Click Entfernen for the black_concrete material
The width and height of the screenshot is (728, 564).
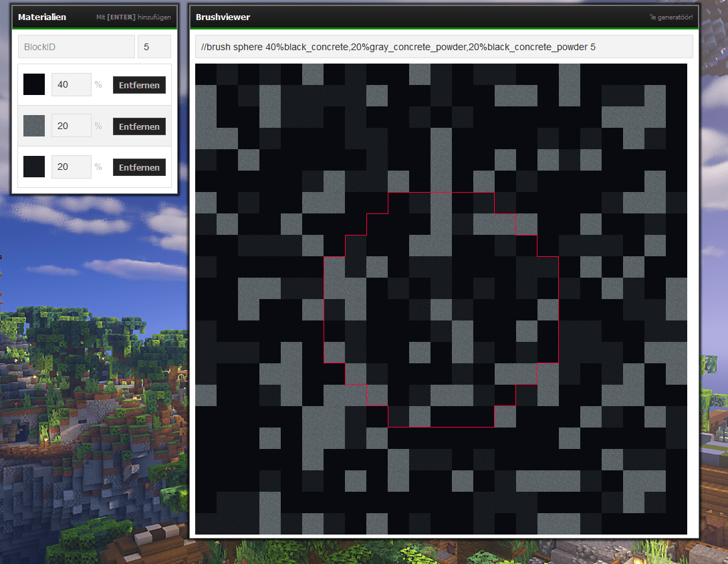point(139,85)
